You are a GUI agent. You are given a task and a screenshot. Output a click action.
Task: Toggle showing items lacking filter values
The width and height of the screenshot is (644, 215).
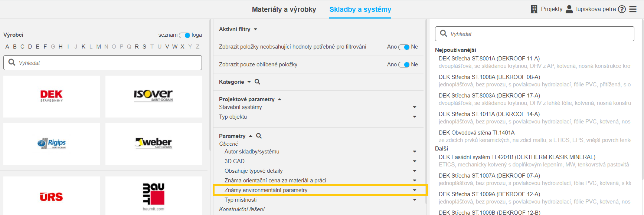(404, 47)
